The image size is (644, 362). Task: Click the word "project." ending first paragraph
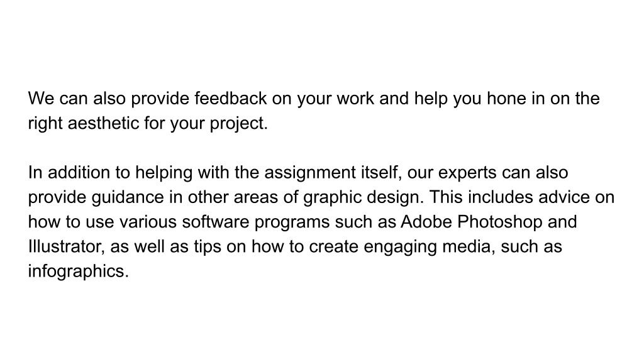point(238,124)
